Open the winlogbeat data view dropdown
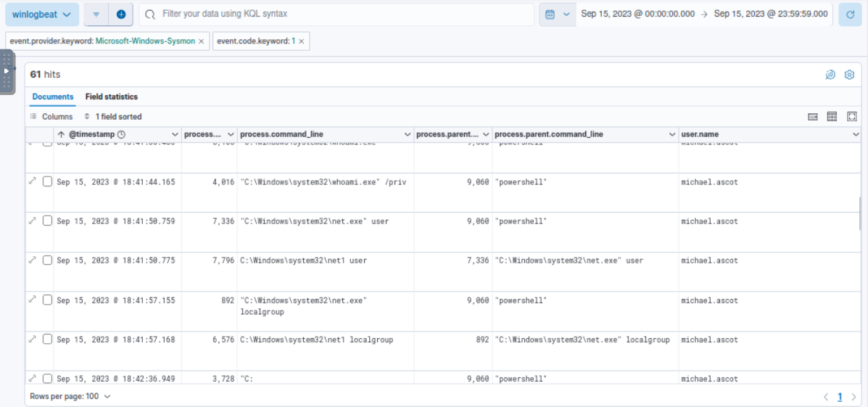 (x=42, y=14)
